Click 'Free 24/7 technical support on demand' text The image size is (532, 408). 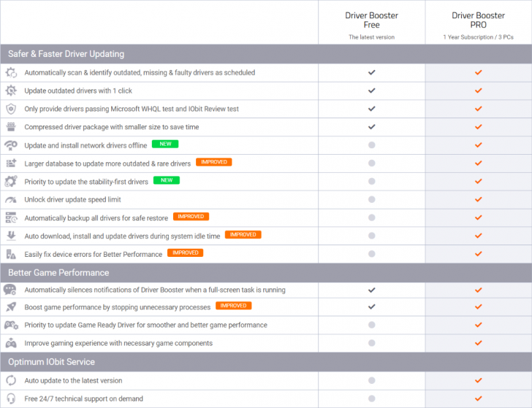coord(84,399)
